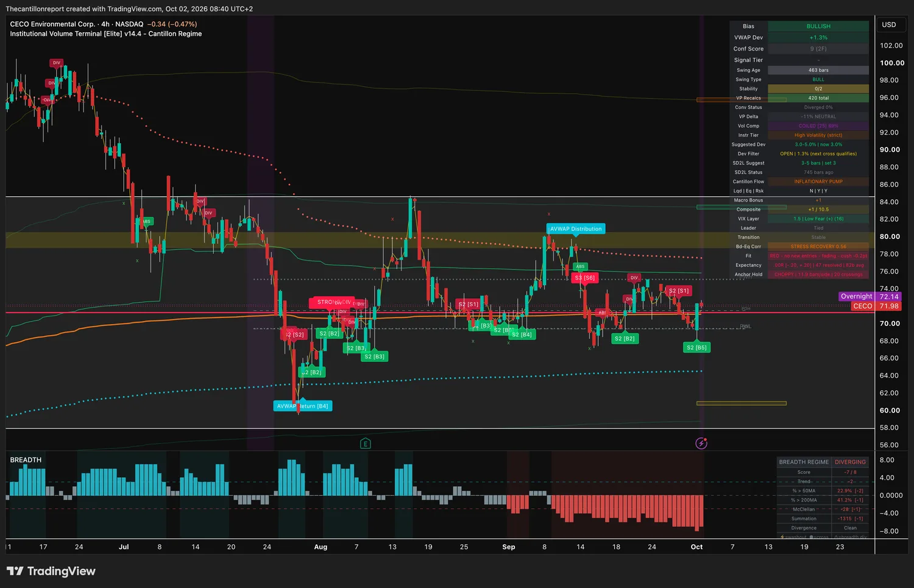Viewport: 914px width, 588px height.
Task: Click the earnings E marker icon
Action: [366, 444]
